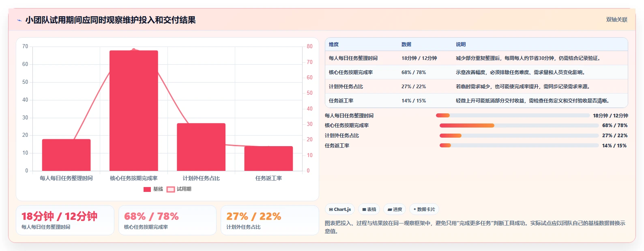
Task: Click the 18分钟 / 12分钟 stat card
Action: 65,220
